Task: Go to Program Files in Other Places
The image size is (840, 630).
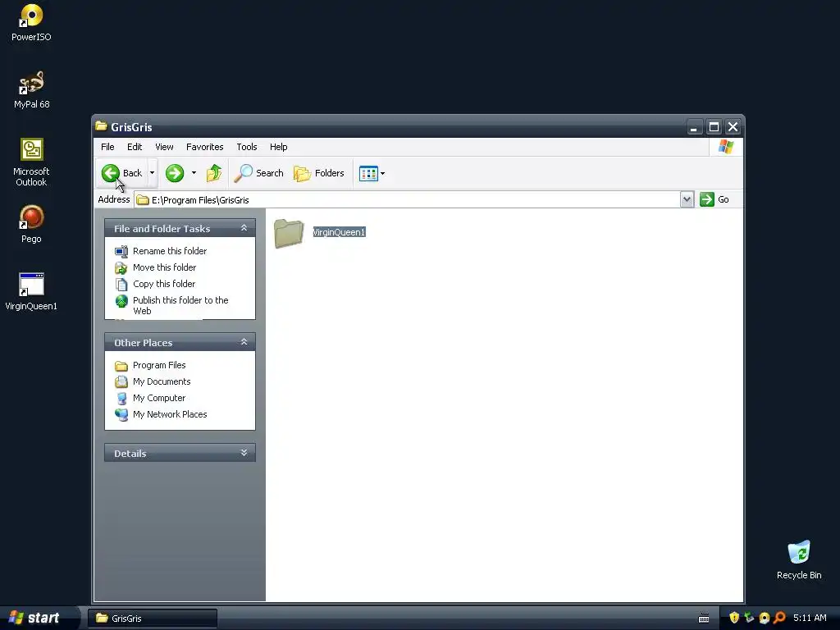Action: pyautogui.click(x=159, y=365)
